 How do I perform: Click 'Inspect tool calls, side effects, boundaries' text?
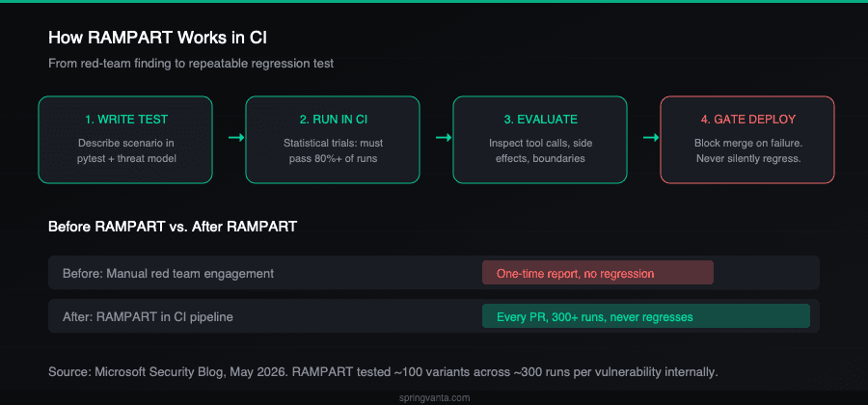(540, 151)
